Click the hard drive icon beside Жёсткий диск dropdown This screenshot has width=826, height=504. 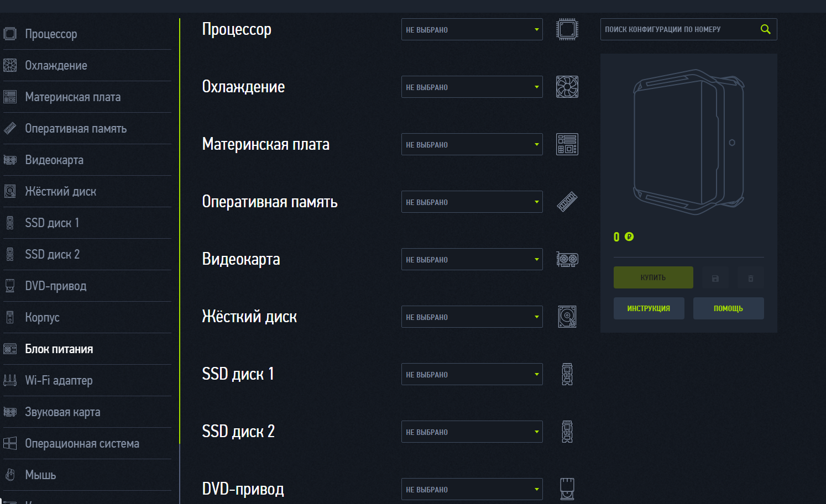coord(567,317)
